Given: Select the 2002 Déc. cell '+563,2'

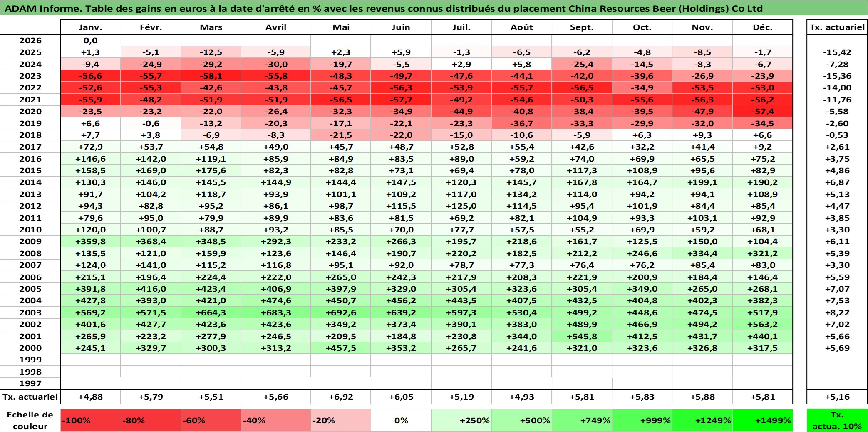Looking at the screenshot, I should pyautogui.click(x=763, y=324).
